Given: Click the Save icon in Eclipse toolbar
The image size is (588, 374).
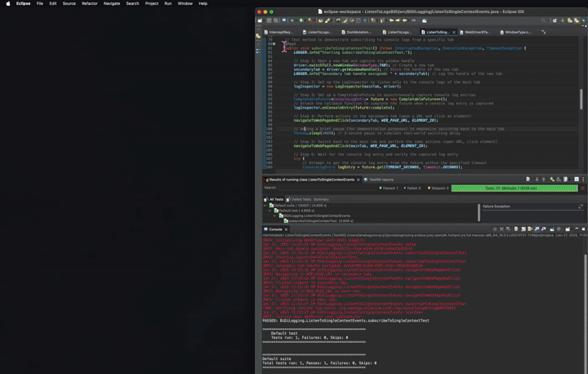Looking at the screenshot, I should click(x=269, y=20).
